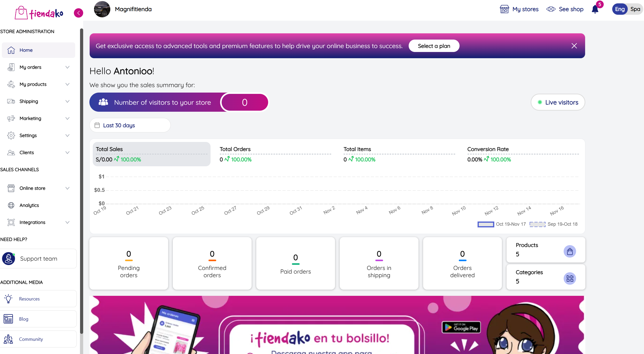Click the Integrations icon

tap(11, 222)
